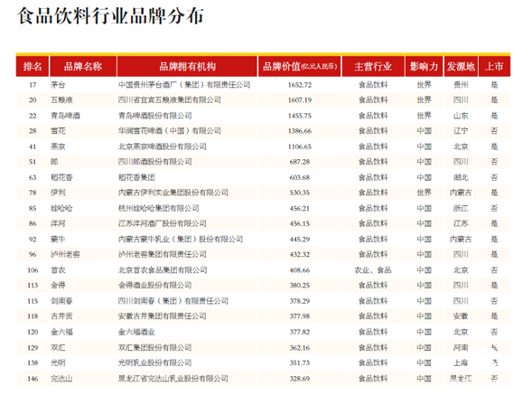
Task: Click the 食品饮料行业品牌分布 page title
Action: click(x=110, y=16)
